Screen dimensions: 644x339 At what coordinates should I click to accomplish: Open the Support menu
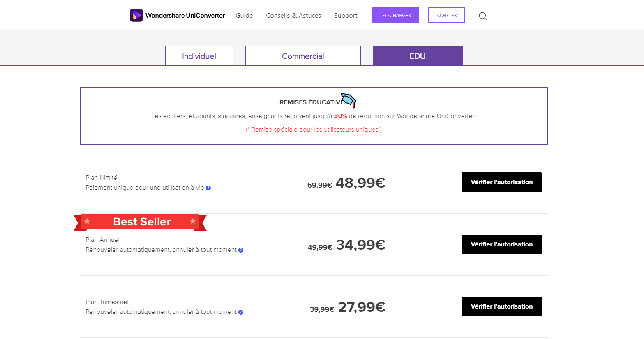[346, 16]
